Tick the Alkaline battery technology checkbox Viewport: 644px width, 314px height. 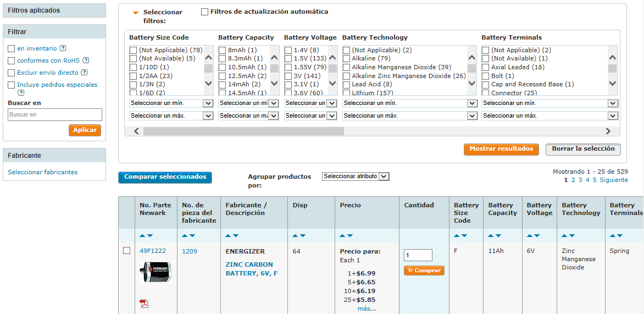coord(347,58)
